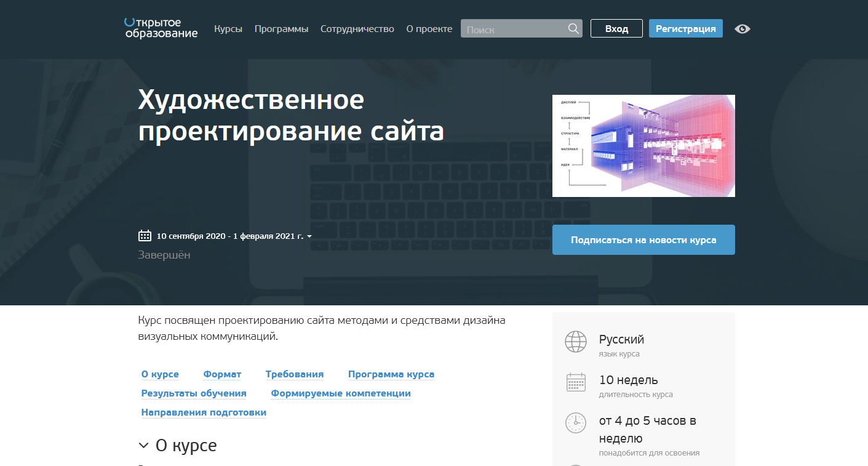Collapse the О курсе section chevron

click(x=144, y=444)
